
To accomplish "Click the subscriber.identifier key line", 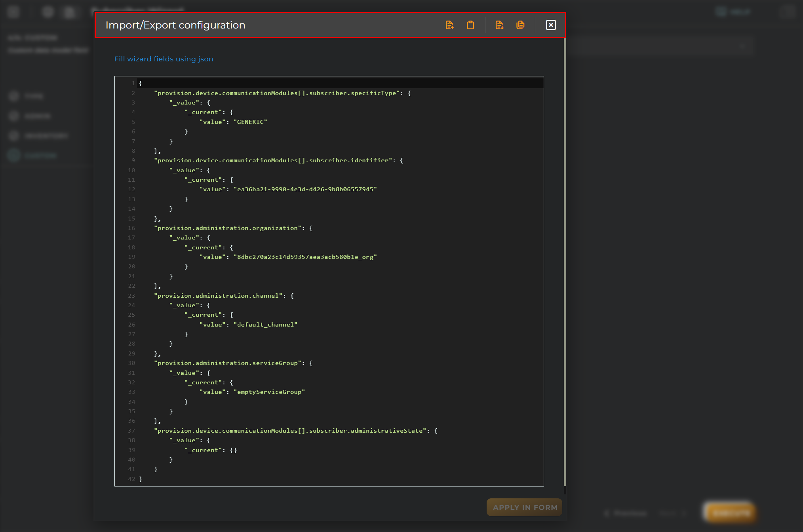I will (279, 160).
